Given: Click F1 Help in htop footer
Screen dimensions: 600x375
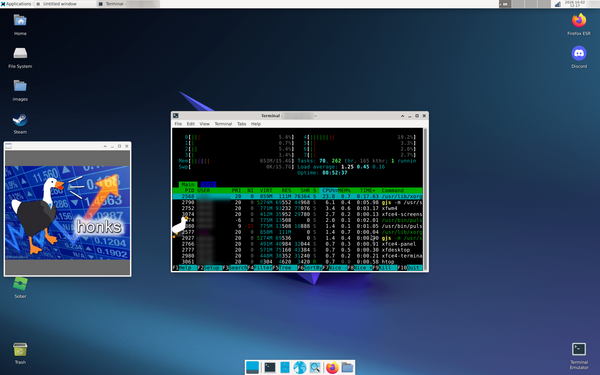Looking at the screenshot, I should 185,267.
